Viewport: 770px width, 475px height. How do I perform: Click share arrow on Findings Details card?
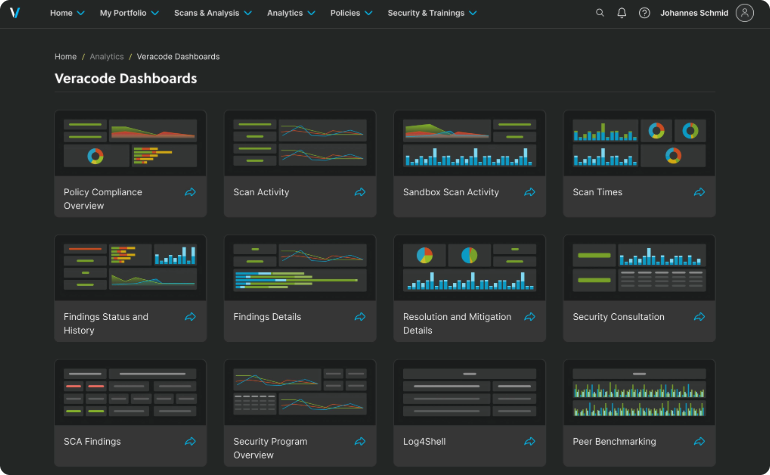[x=360, y=317]
